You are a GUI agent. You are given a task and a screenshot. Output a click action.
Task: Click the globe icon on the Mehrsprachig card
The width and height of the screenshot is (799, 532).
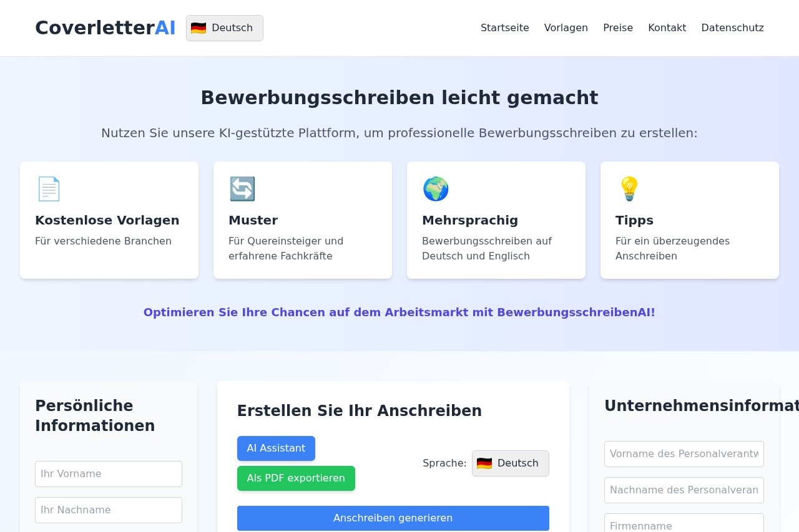coord(436,188)
